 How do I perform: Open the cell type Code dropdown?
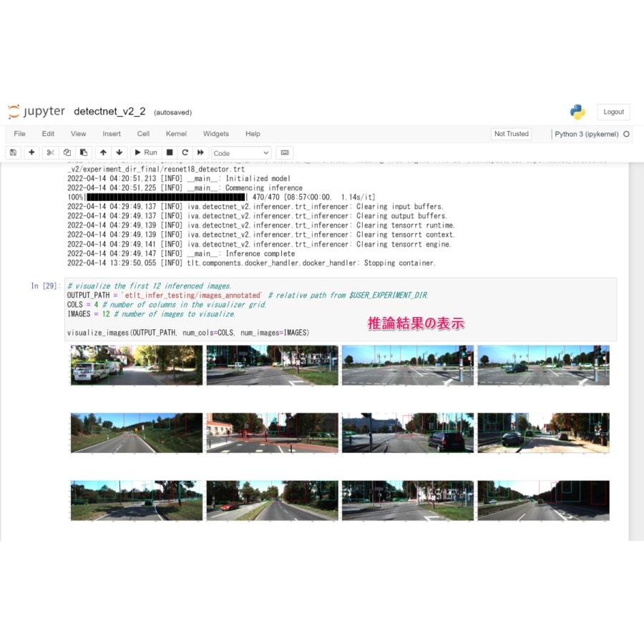(241, 153)
